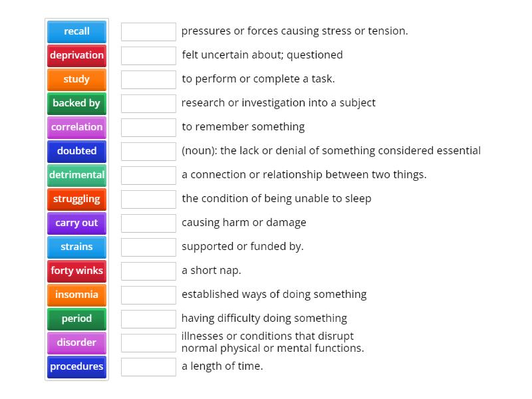Select the 'struggling' word tile
The image size is (532, 399).
(x=76, y=199)
